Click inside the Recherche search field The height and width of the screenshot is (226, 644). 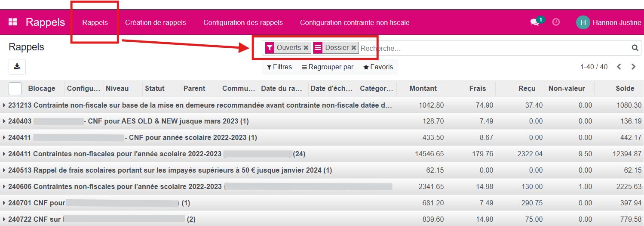494,48
